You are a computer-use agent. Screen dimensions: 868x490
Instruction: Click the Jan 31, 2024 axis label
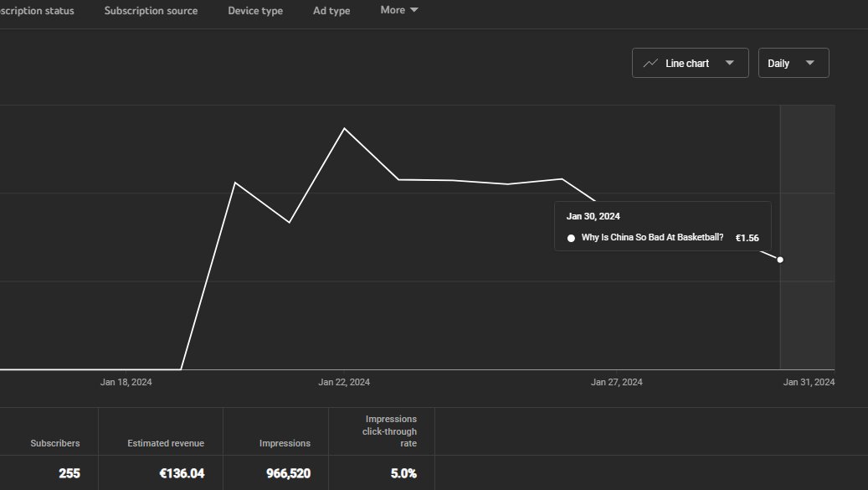[809, 382]
